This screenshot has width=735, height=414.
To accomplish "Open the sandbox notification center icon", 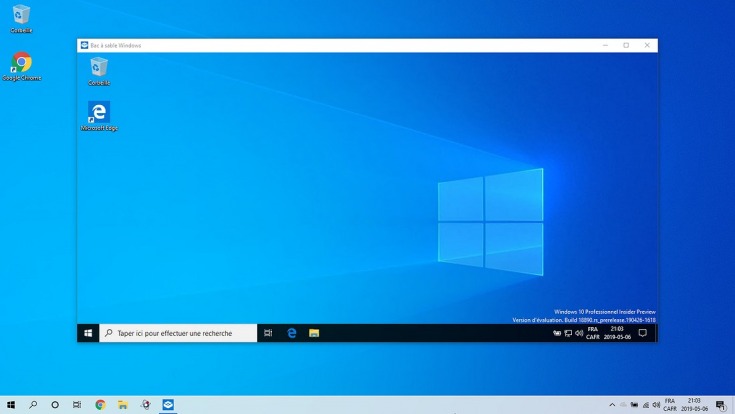I will click(x=643, y=333).
